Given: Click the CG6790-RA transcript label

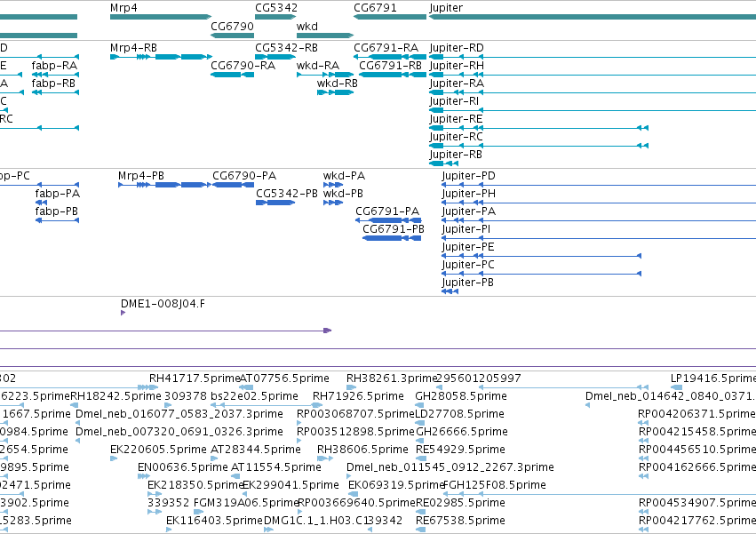Looking at the screenshot, I should click(x=243, y=66).
